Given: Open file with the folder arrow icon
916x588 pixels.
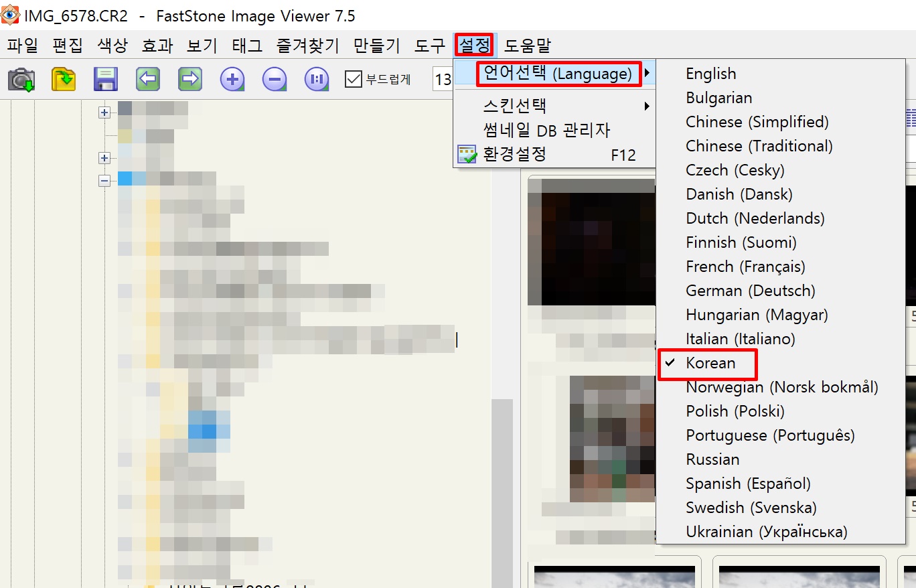Looking at the screenshot, I should coord(64,79).
